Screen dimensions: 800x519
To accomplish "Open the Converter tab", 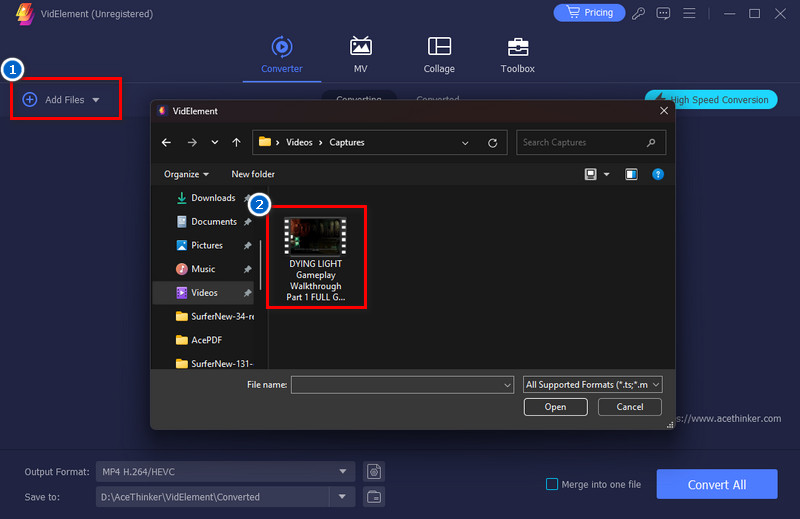I will [x=282, y=55].
